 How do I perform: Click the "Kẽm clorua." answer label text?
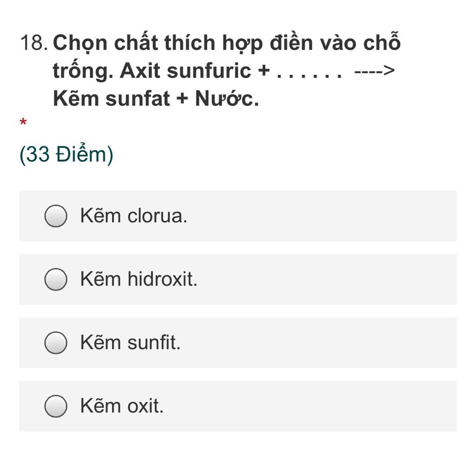tap(134, 216)
